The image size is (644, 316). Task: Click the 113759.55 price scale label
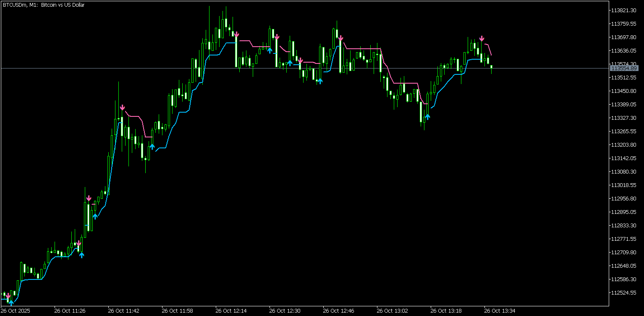[x=624, y=24]
